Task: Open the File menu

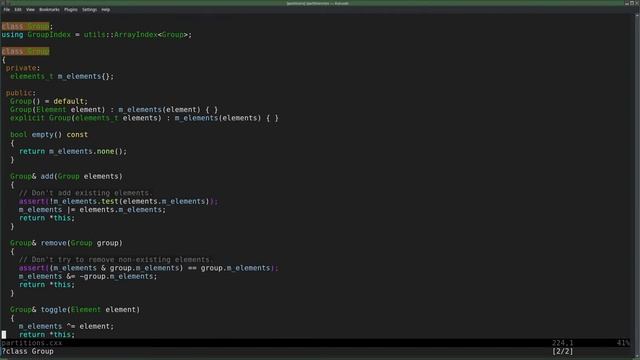Action: pyautogui.click(x=7, y=9)
